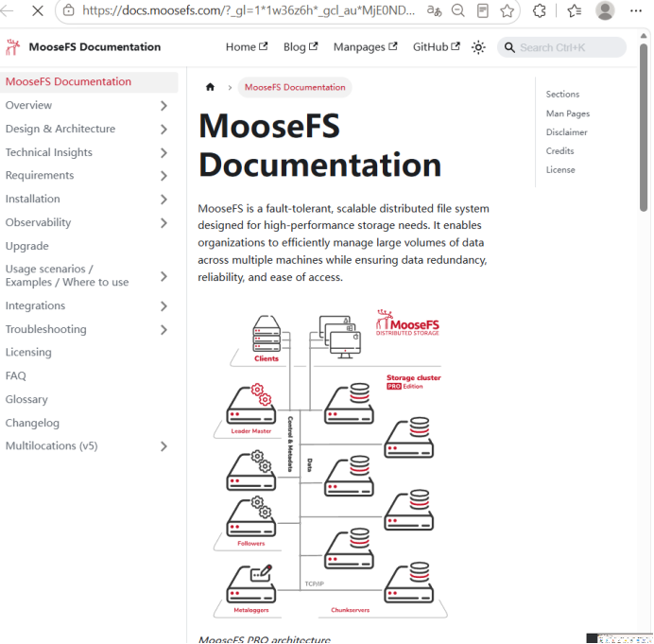Click the MooseFS logo in header
654x644 pixels.
[x=13, y=47]
